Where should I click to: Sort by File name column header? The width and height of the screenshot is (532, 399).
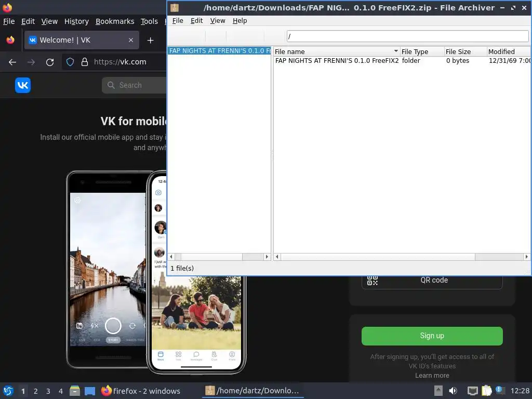[337, 51]
